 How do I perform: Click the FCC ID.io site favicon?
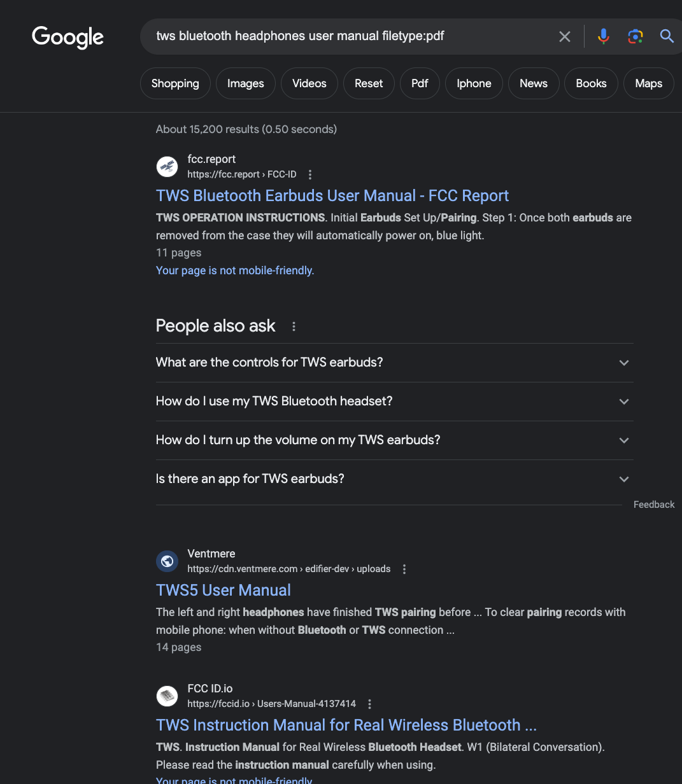point(167,696)
